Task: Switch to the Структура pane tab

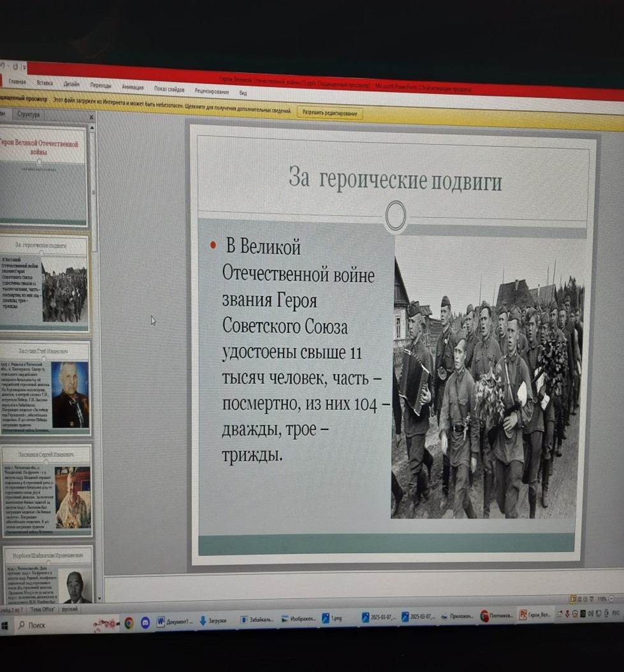Action: point(28,115)
